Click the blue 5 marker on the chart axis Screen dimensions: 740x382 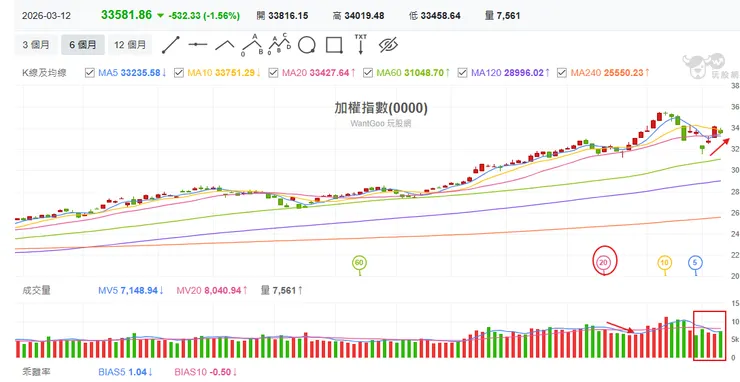tap(695, 263)
